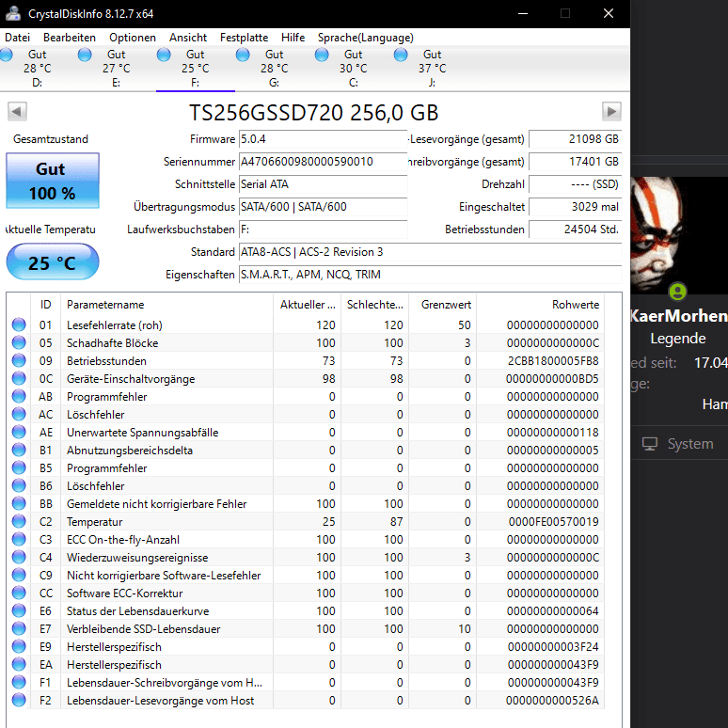The width and height of the screenshot is (728, 728).
Task: Click status orb for row AB Programmfehler
Action: 19,396
